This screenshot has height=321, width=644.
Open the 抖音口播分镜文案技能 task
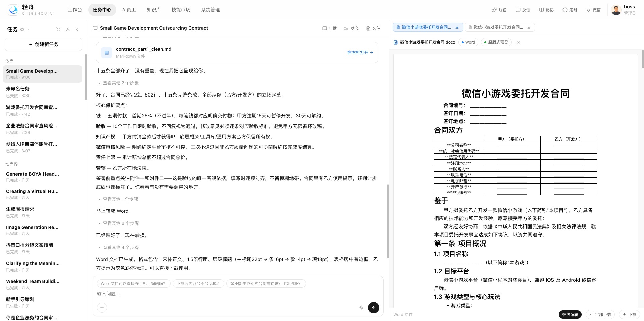click(42, 248)
